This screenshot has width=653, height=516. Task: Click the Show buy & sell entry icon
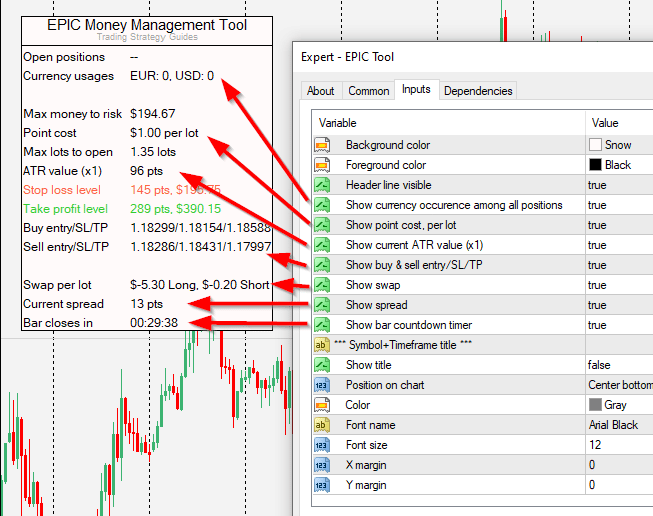(322, 265)
